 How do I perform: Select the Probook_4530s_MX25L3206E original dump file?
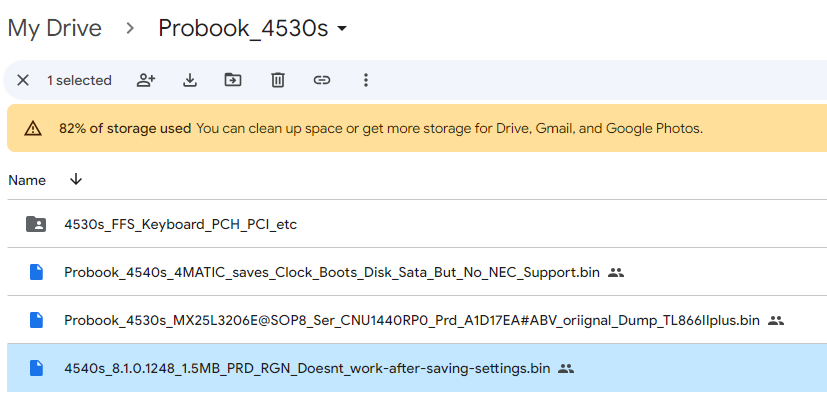pos(411,320)
